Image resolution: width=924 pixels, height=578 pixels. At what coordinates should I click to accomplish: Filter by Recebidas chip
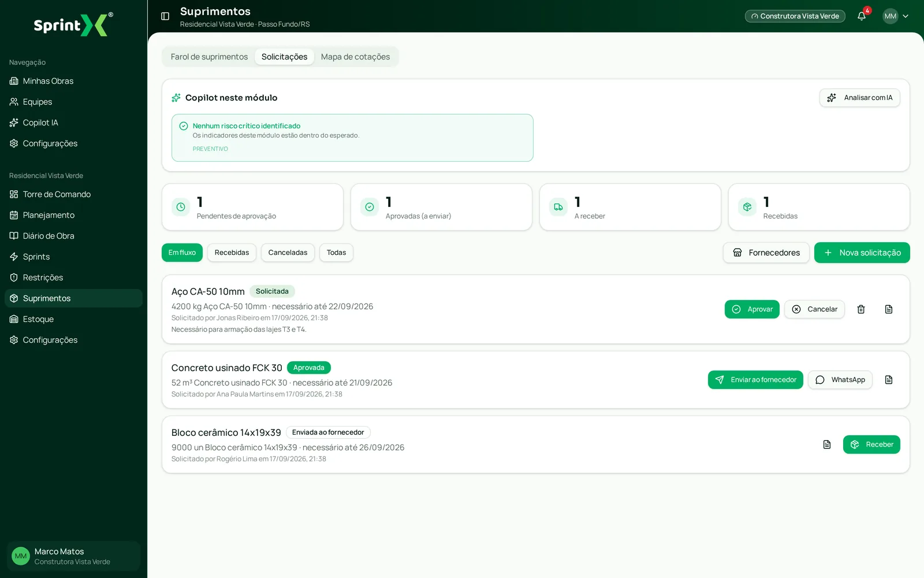[x=232, y=253]
